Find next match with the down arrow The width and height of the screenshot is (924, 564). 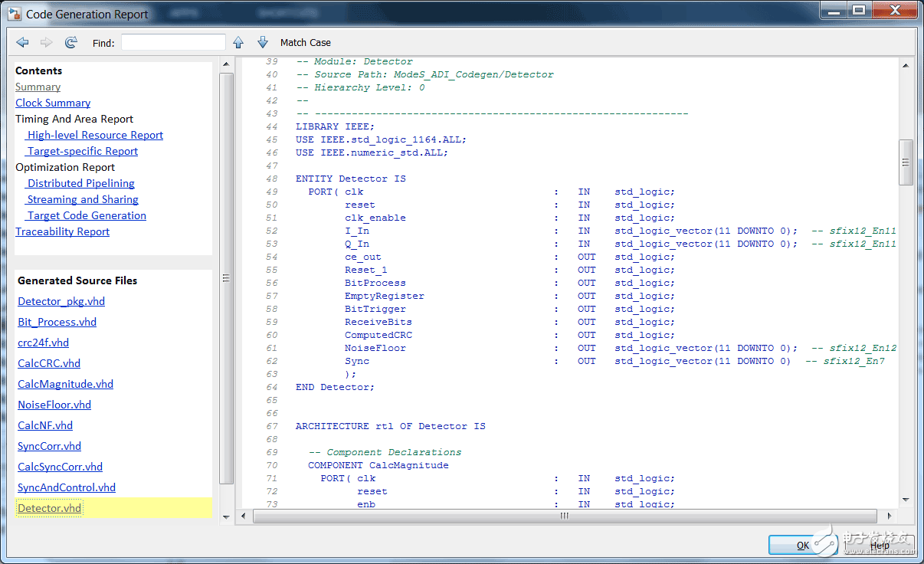[262, 42]
